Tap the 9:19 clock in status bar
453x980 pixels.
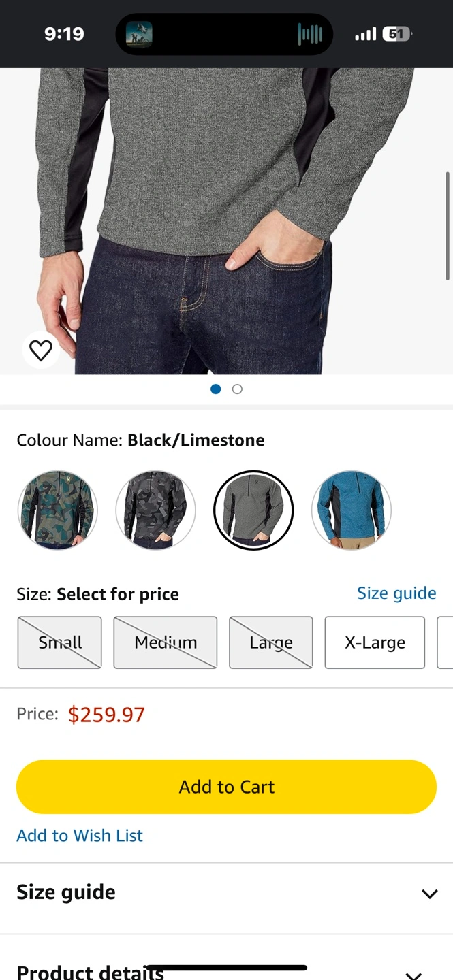point(64,34)
